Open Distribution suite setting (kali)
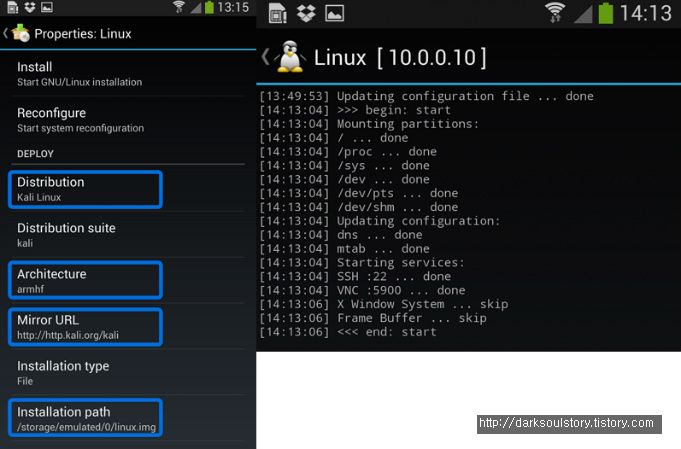Viewport: 681px width, 449px height. coord(128,235)
